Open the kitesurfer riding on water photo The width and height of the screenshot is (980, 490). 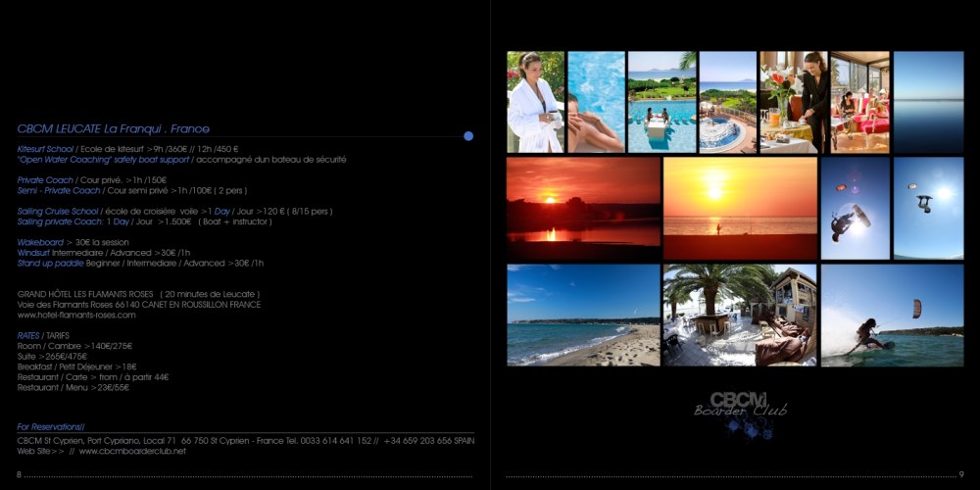tap(892, 315)
